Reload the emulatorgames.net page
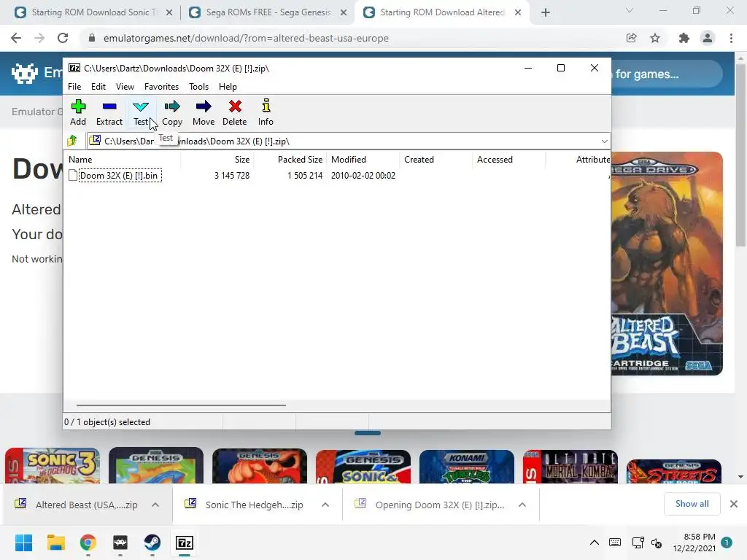 (x=63, y=38)
